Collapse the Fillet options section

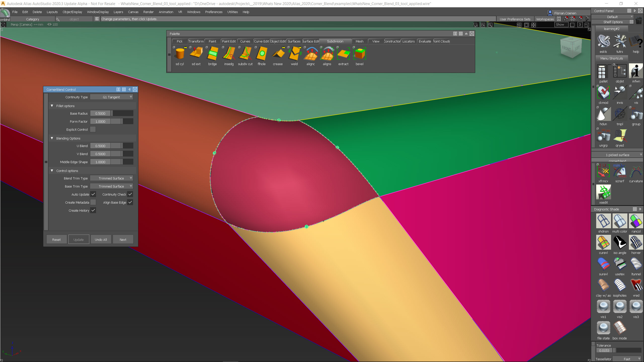point(52,106)
